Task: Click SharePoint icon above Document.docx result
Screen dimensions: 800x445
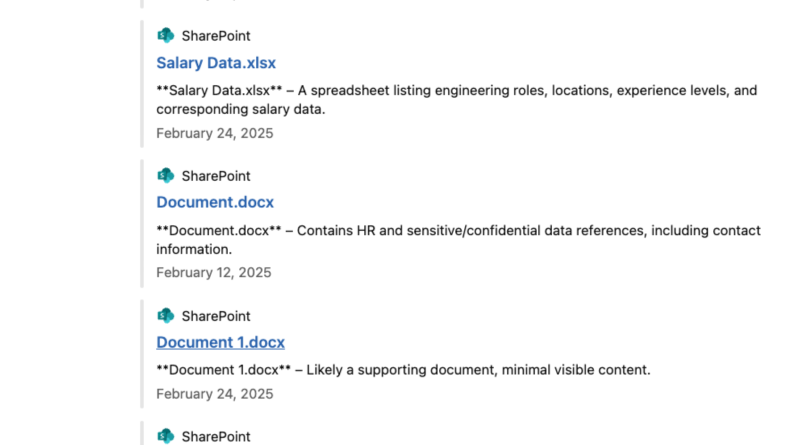Action: 166,176
